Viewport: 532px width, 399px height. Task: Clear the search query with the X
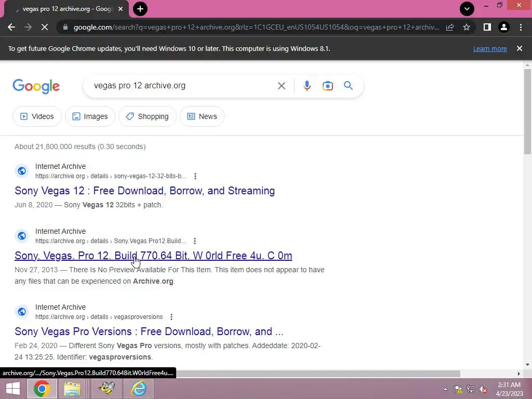point(281,86)
